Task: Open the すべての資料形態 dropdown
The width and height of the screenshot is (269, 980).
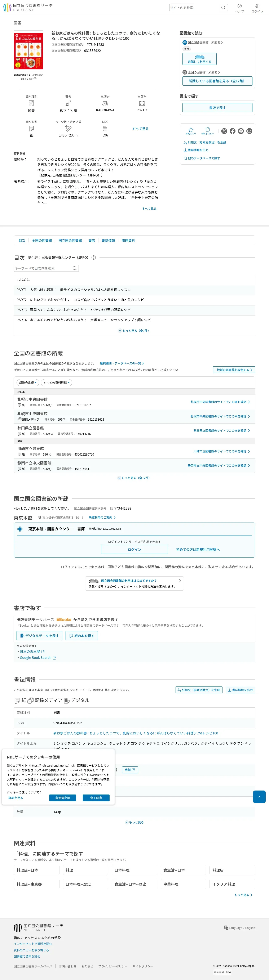Action: click(57, 383)
